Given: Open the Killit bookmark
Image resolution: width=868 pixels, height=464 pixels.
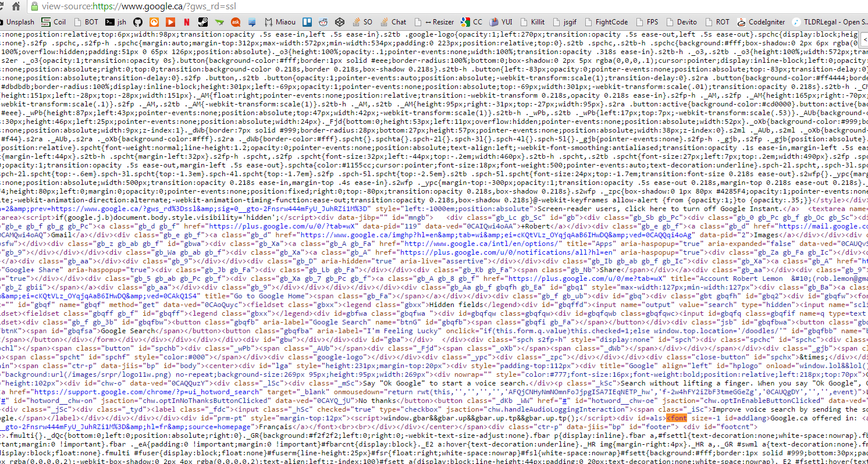Looking at the screenshot, I should (532, 22).
